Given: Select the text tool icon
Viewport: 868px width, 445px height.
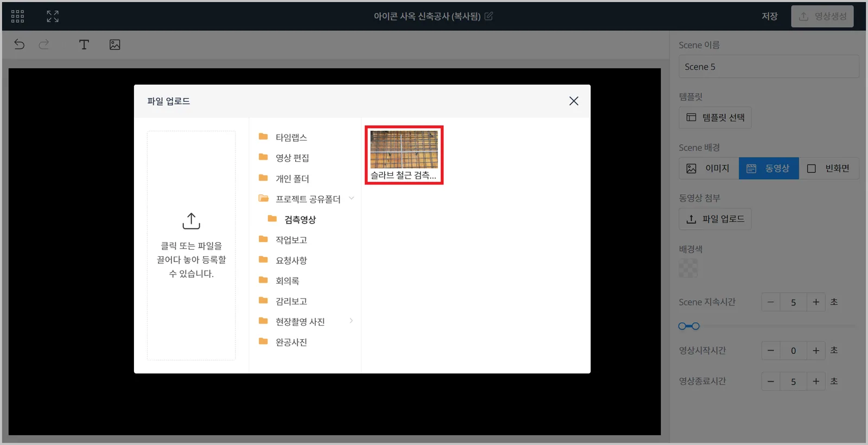Looking at the screenshot, I should click(84, 44).
